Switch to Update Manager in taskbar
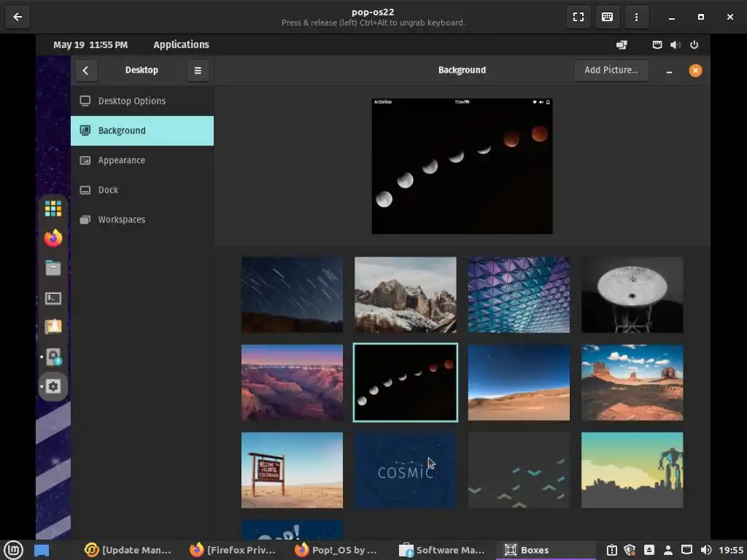The height and width of the screenshot is (560, 747). coord(127,550)
